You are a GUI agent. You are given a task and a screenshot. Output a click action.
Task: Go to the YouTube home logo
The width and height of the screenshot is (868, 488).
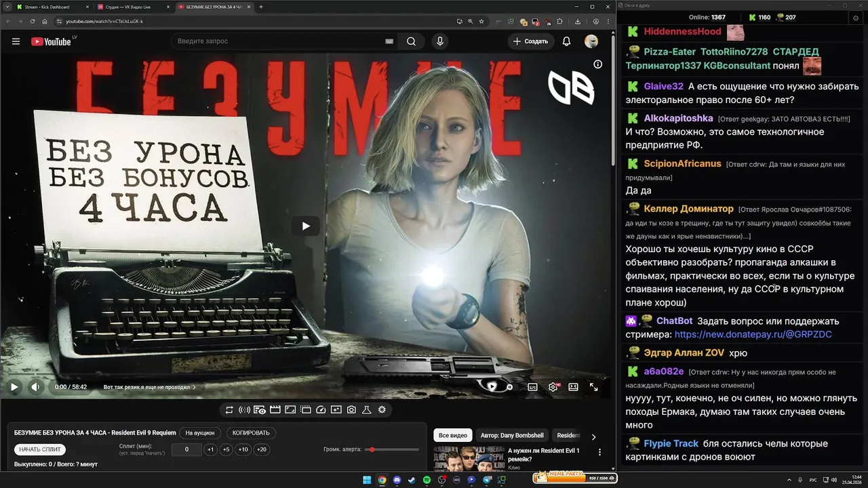pos(52,41)
